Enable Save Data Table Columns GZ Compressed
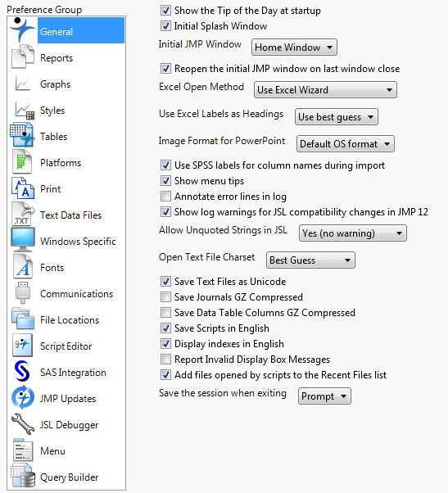 165,313
